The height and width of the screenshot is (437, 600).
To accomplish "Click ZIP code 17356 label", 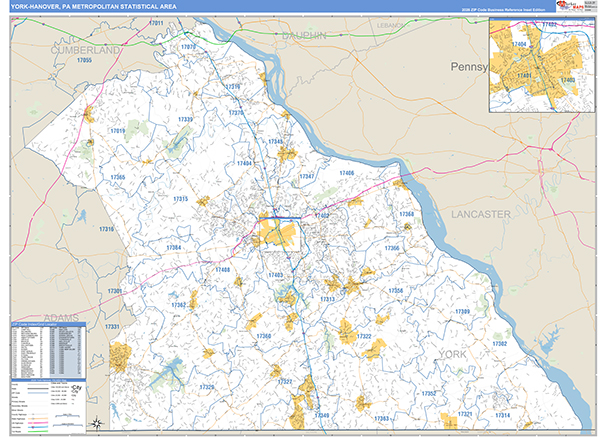I will (x=395, y=290).
